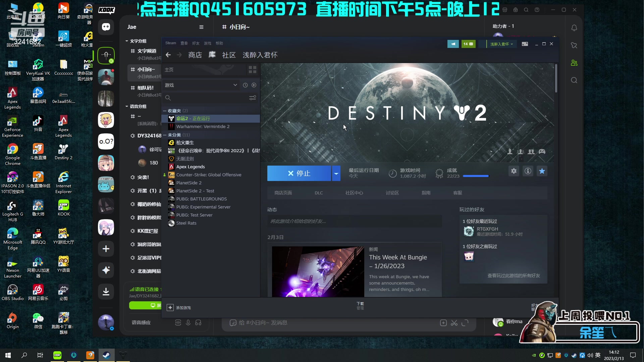Open Destiny 2 desktop shortcut
644x362 pixels.
[63, 152]
